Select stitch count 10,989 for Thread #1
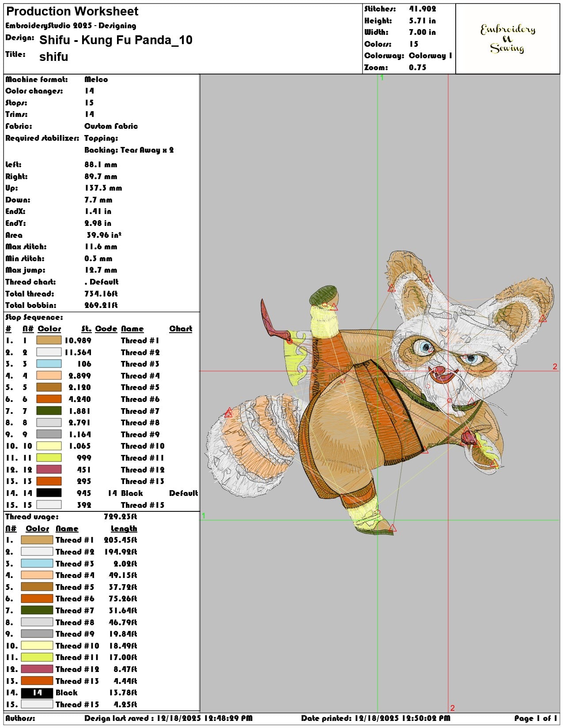This screenshot has height=728, width=563. coord(78,340)
